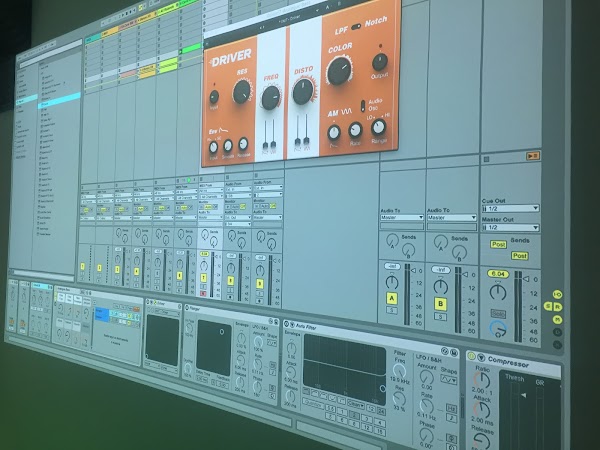The image size is (600, 450).
Task: Click the blue Cue volume knob on Master
Action: coord(498,329)
